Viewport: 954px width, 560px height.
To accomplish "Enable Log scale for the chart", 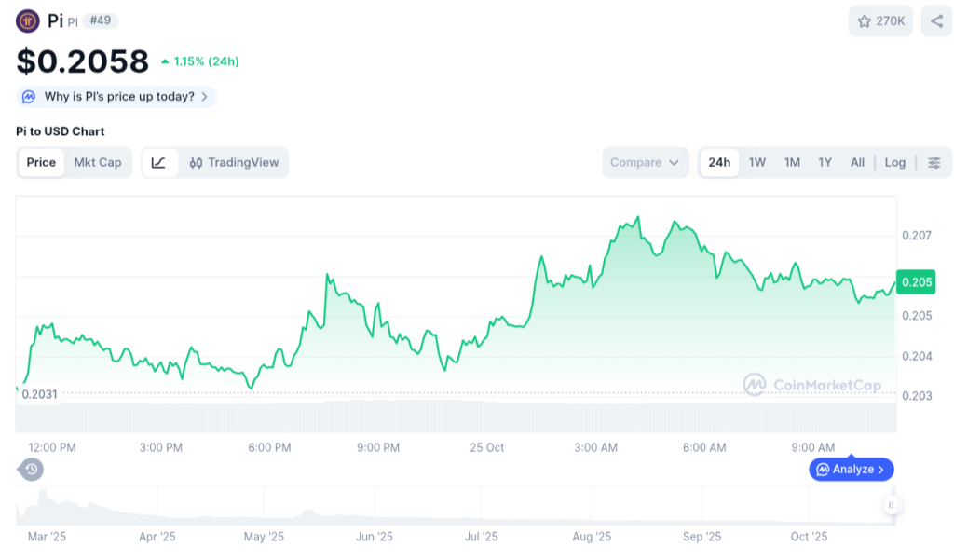I will point(894,162).
